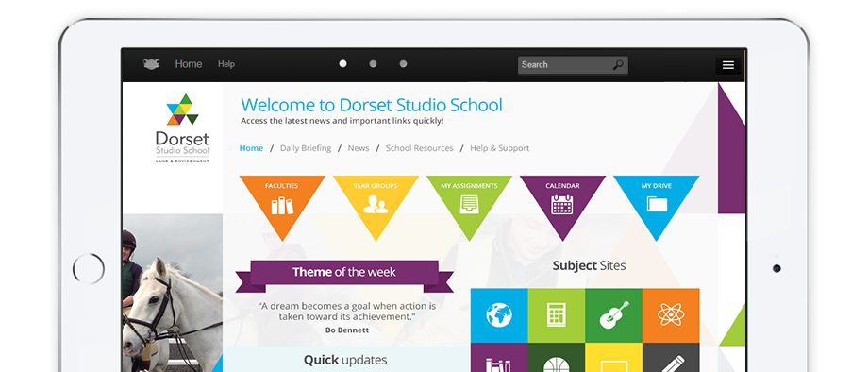868x372 pixels.
Task: Click the Welcome to Dorset Studio School title
Action: 372,105
